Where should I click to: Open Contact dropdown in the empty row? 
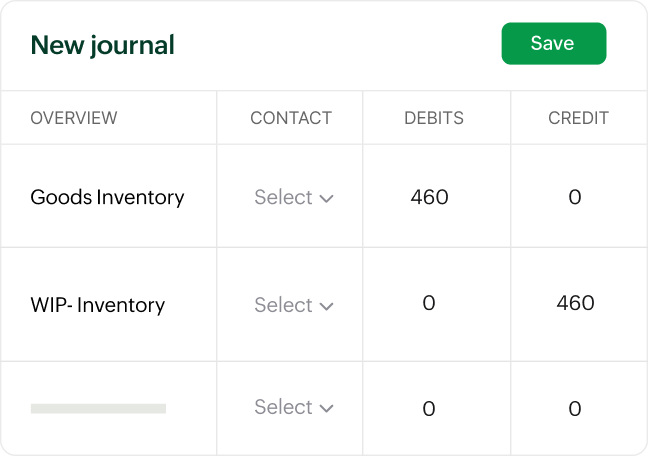(x=292, y=407)
